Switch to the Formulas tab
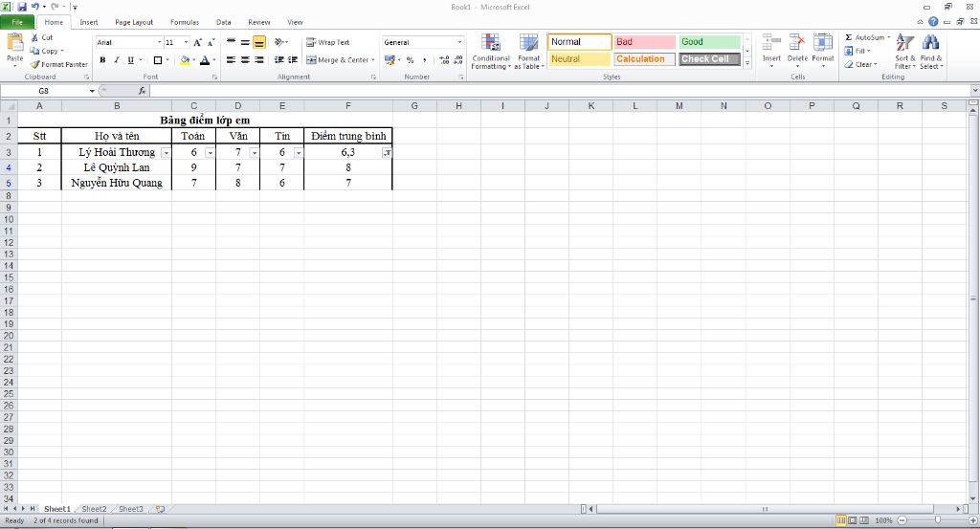The height and width of the screenshot is (529, 980). coord(185,22)
